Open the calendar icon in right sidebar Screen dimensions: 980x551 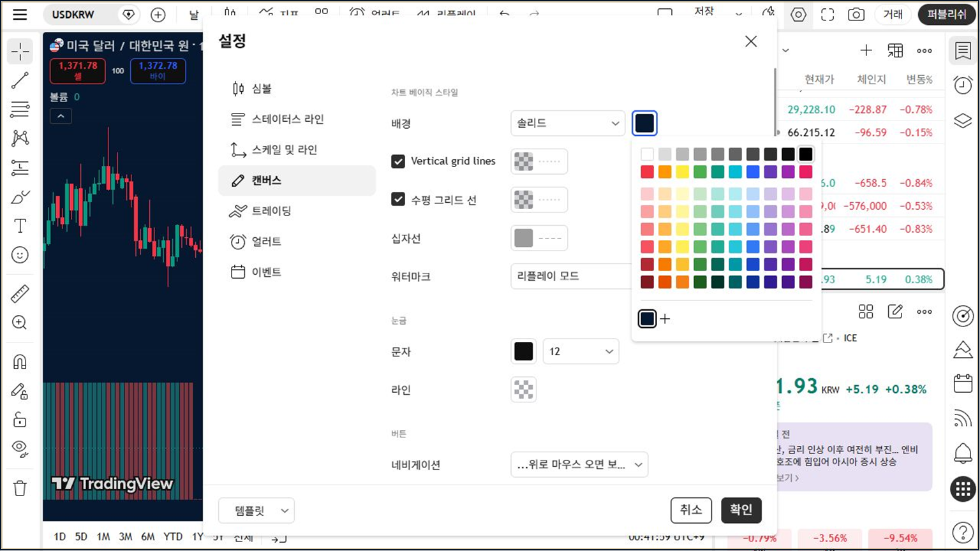pos(963,383)
